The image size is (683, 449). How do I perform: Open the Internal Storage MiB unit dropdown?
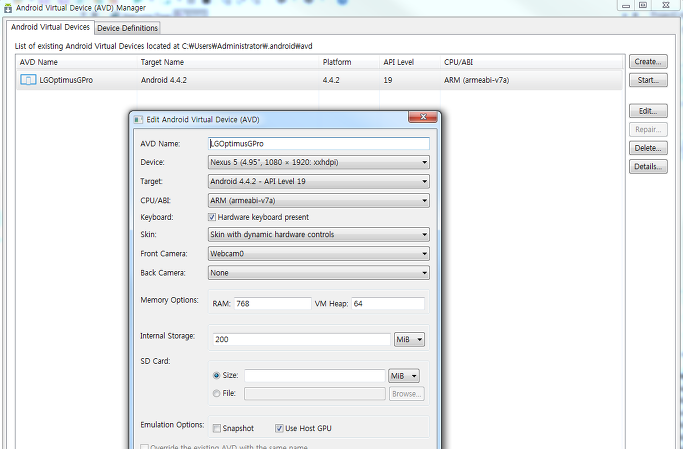(409, 340)
